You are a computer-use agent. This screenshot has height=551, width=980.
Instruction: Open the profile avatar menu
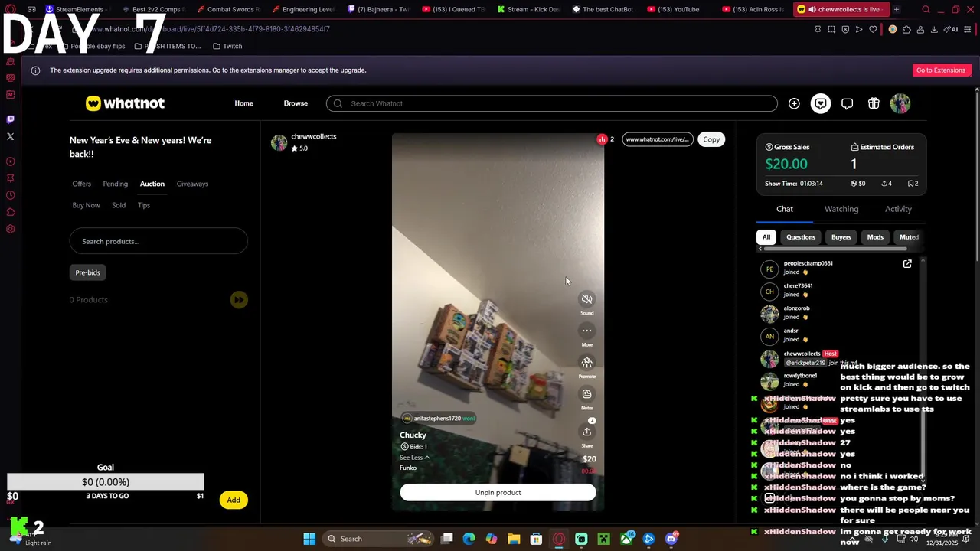900,103
